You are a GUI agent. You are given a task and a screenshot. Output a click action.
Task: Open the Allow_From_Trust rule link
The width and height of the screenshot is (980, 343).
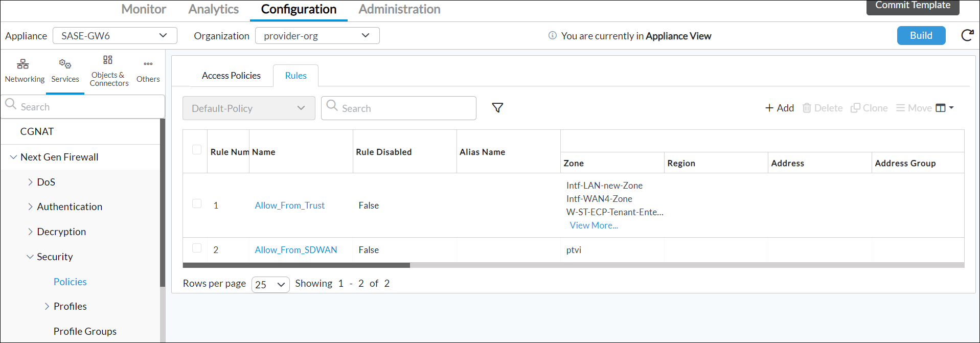click(290, 205)
